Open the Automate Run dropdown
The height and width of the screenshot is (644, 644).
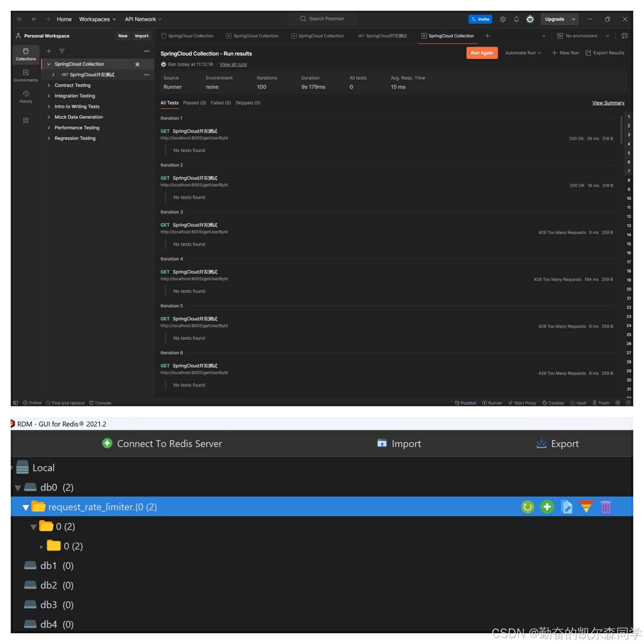pos(523,53)
